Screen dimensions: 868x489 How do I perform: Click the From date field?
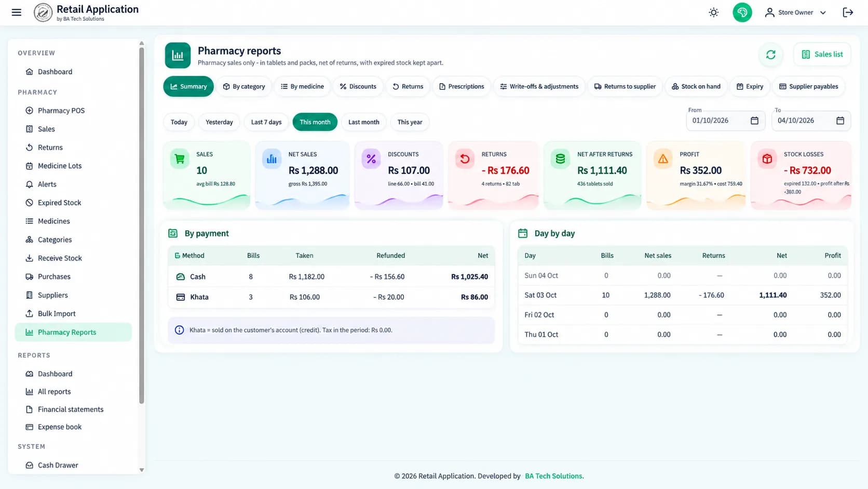coord(725,121)
